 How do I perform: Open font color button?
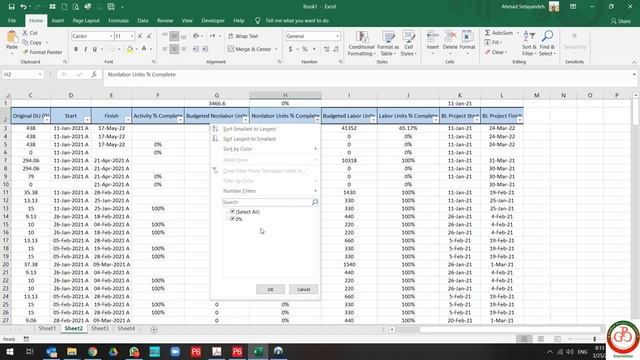(x=144, y=49)
